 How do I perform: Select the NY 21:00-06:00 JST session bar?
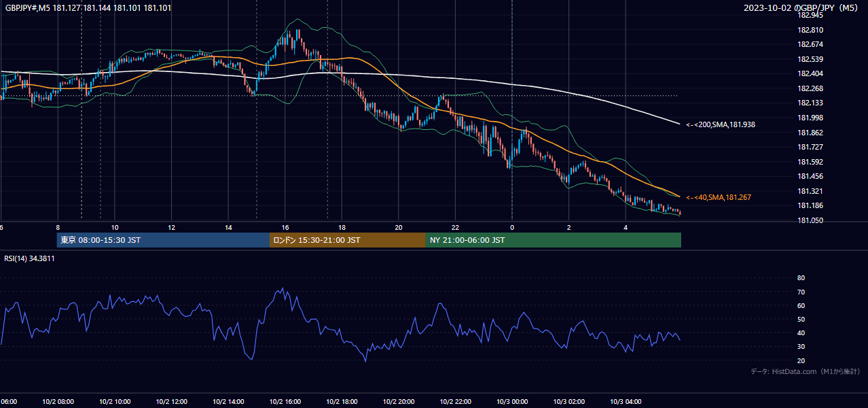coord(554,240)
